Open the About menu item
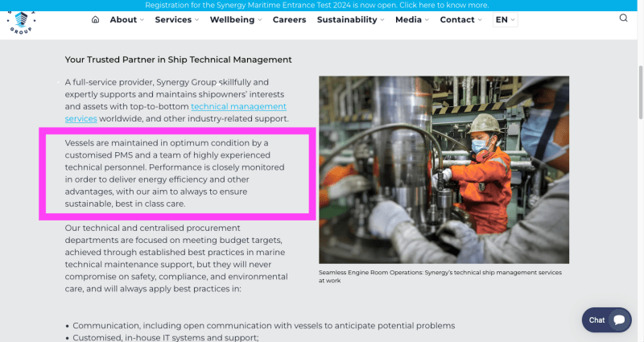The height and width of the screenshot is (342, 644). pos(123,19)
